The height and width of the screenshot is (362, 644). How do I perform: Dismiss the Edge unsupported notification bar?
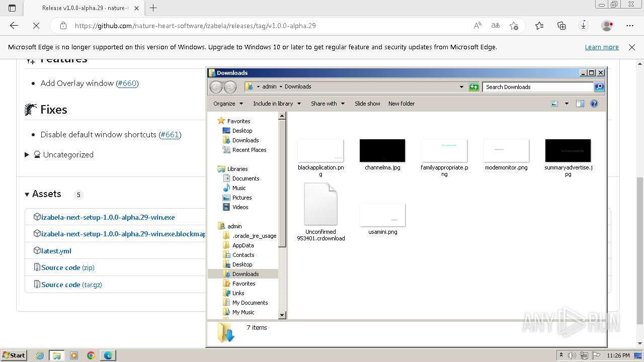coord(632,47)
